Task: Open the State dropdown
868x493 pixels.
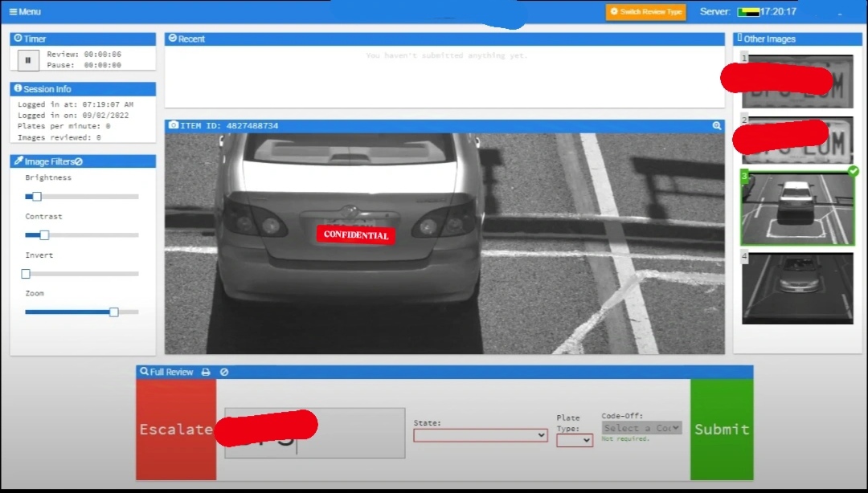Action: click(481, 435)
